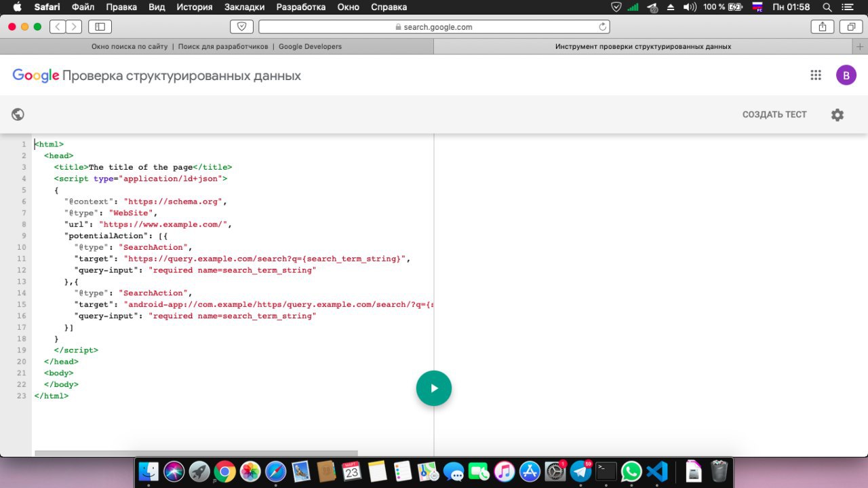Open the volume control in menu bar
Screen dimensions: 868x488
(690, 7)
